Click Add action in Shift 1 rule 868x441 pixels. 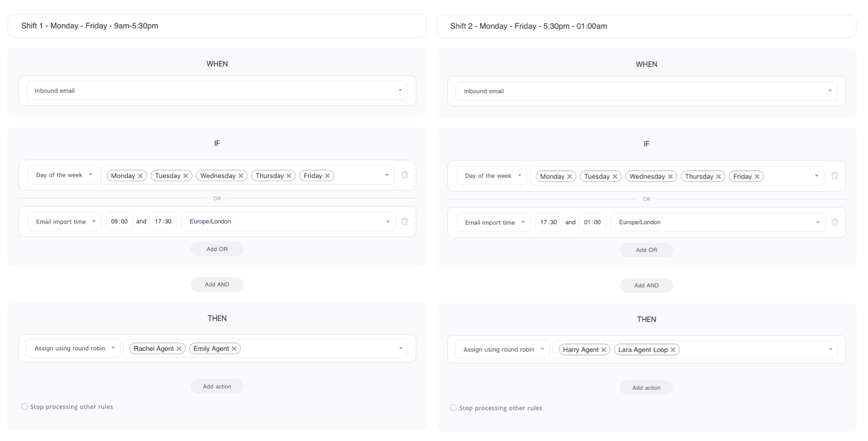pos(217,387)
